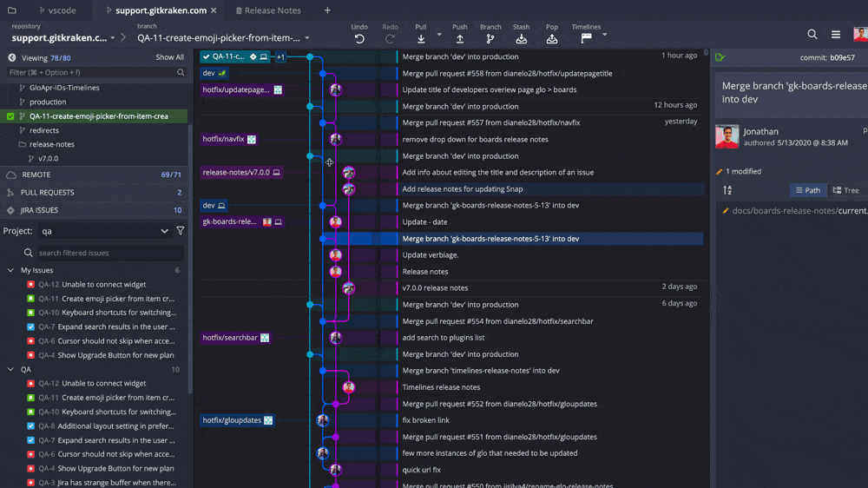Click in 'search filtered issues' field

tap(109, 253)
